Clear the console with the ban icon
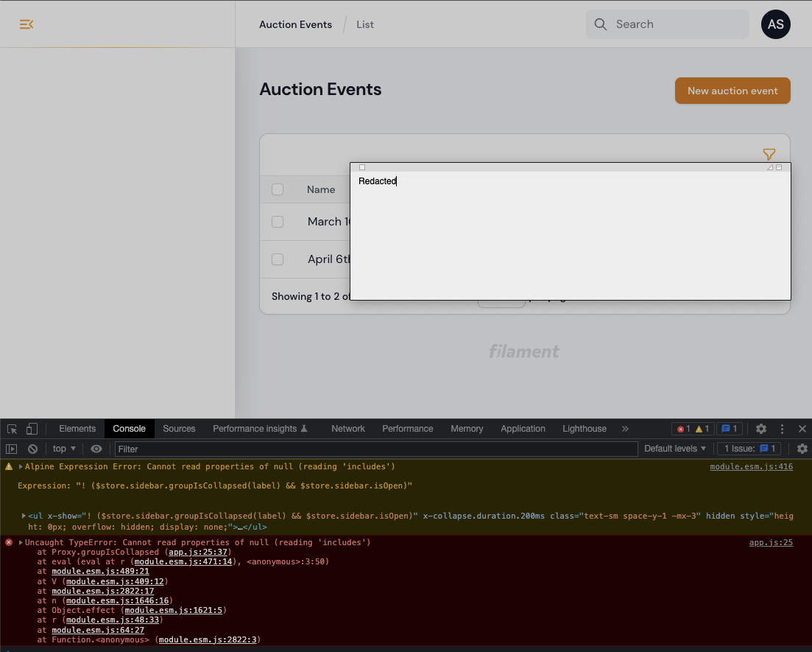The image size is (812, 652). click(32, 449)
